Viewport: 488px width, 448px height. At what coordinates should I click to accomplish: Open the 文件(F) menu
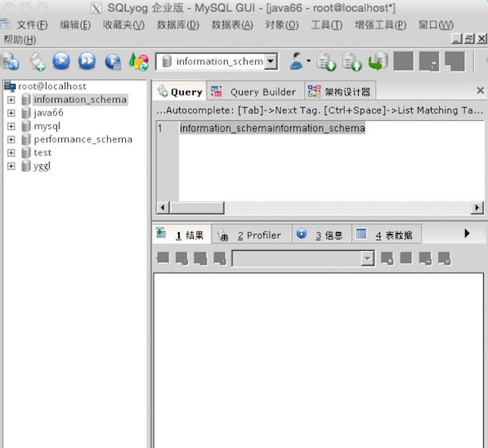tap(32, 25)
